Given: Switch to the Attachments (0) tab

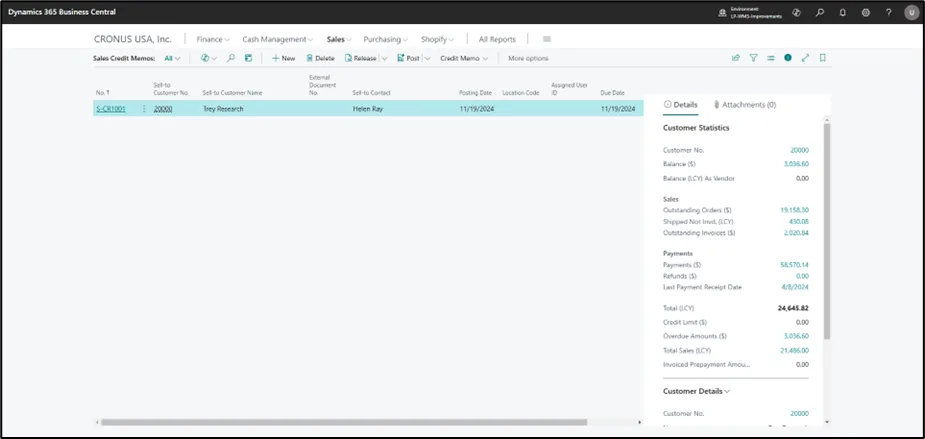Looking at the screenshot, I should (744, 104).
